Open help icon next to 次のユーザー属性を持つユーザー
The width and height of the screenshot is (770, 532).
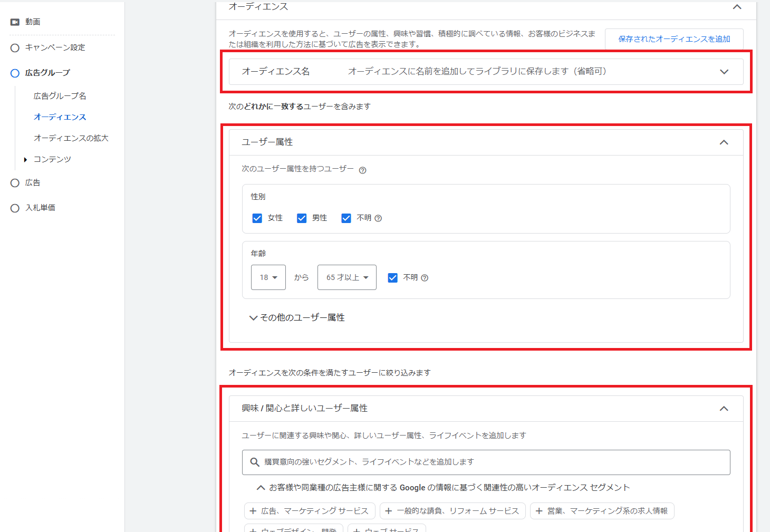point(362,170)
